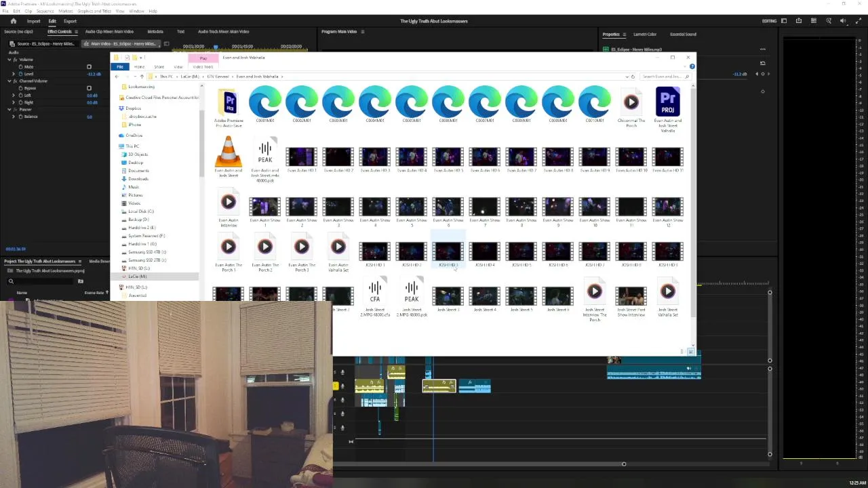Open the Export workspace page

[x=71, y=21]
